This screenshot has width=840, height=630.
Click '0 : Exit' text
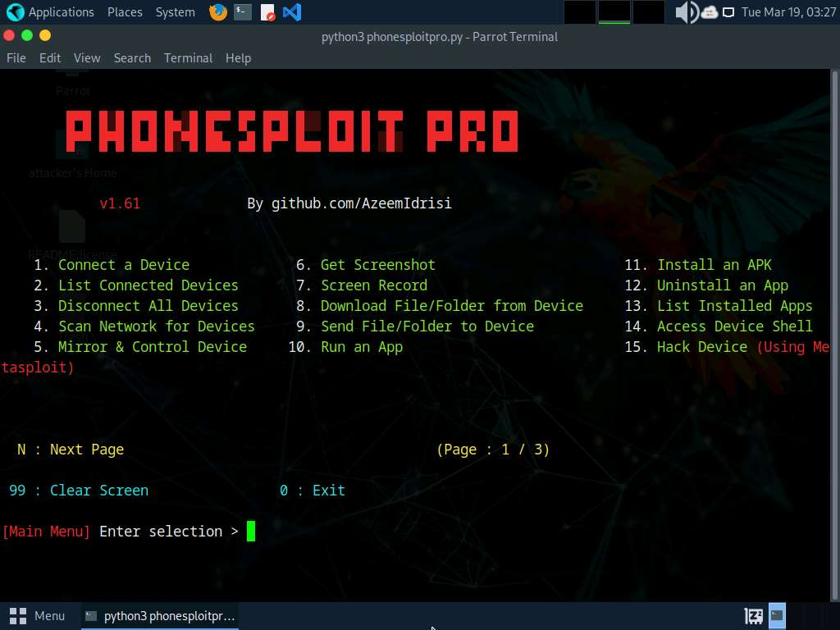(313, 491)
